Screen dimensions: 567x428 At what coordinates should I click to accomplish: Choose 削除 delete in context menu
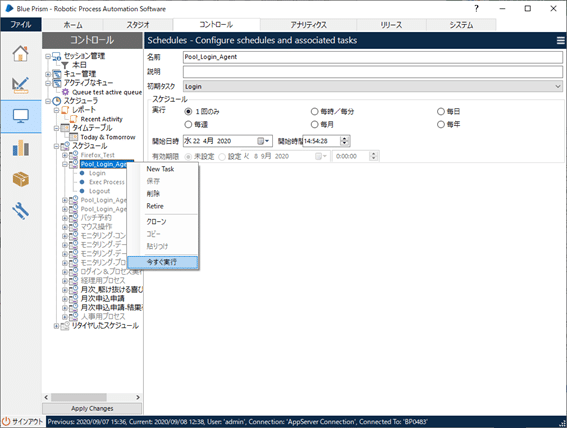click(153, 193)
